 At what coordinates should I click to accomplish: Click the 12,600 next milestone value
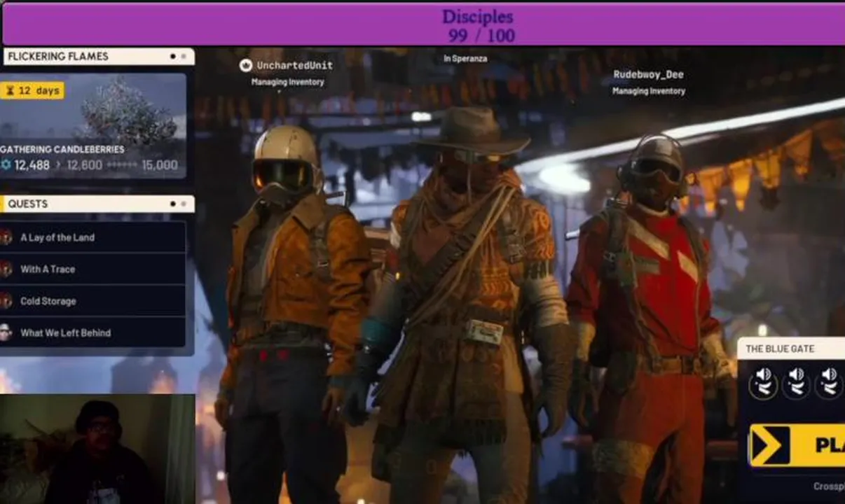(x=84, y=165)
